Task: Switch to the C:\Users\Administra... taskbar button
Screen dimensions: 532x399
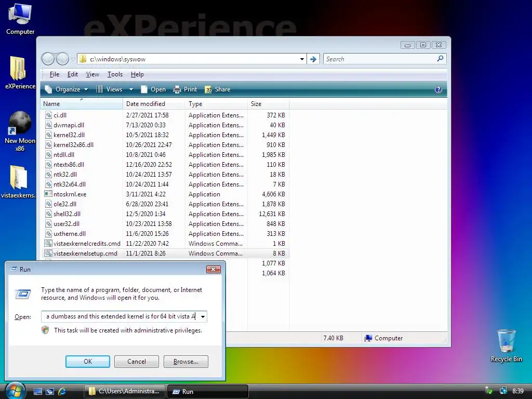Action: click(125, 391)
